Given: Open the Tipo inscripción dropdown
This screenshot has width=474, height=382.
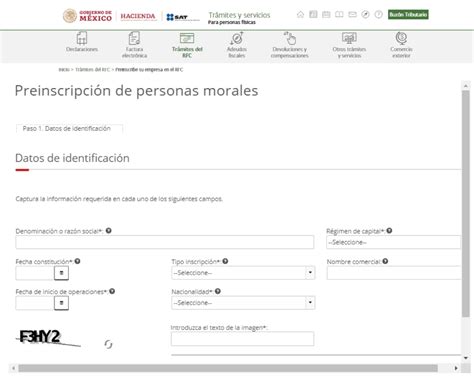Looking at the screenshot, I should [243, 273].
